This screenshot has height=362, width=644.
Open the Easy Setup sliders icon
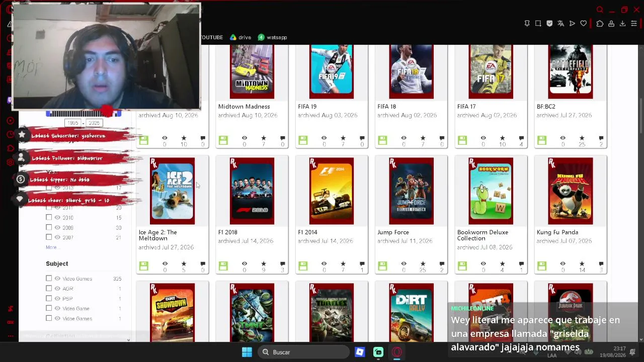(634, 24)
